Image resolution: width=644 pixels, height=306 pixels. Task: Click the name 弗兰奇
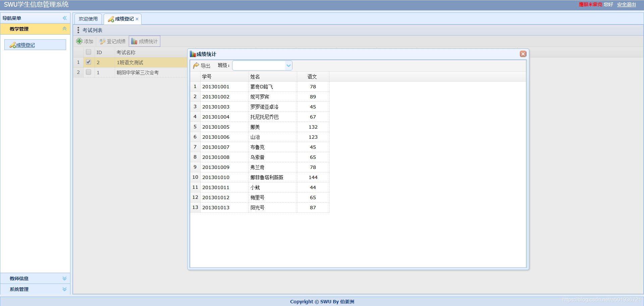[x=257, y=167]
